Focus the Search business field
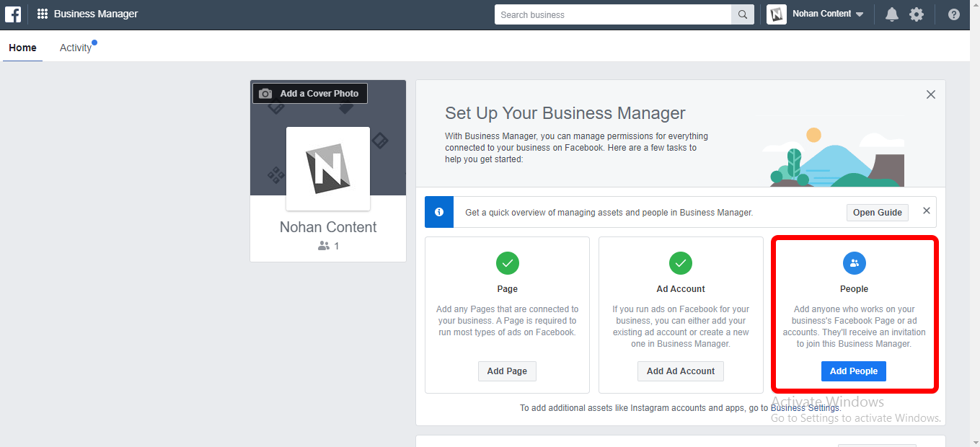 pos(613,14)
